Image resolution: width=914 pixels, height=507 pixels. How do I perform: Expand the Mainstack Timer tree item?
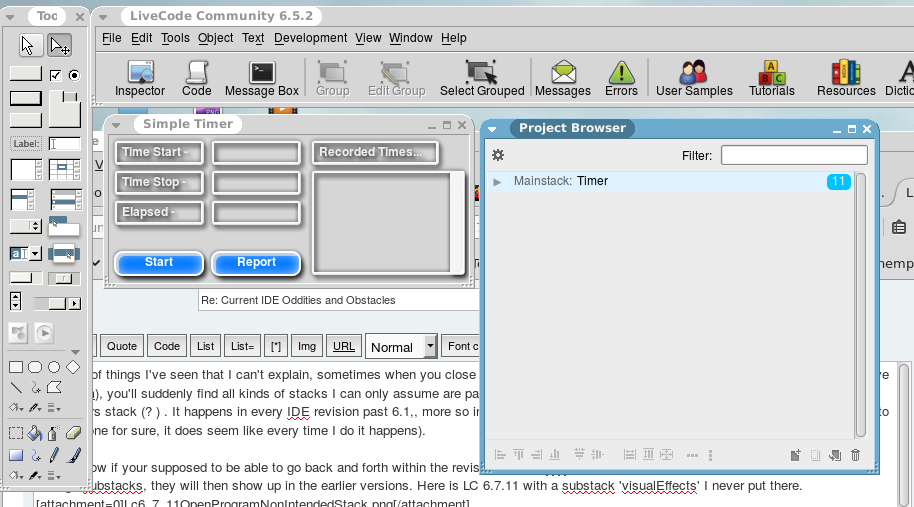pyautogui.click(x=497, y=182)
